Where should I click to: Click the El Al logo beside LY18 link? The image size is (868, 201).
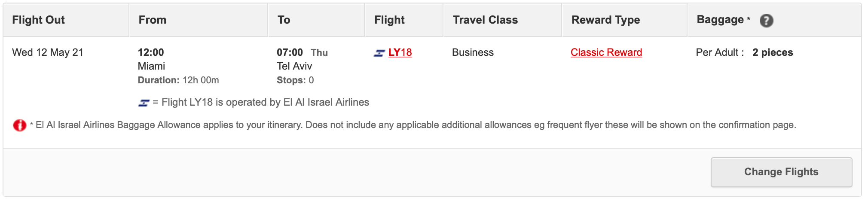(x=379, y=53)
